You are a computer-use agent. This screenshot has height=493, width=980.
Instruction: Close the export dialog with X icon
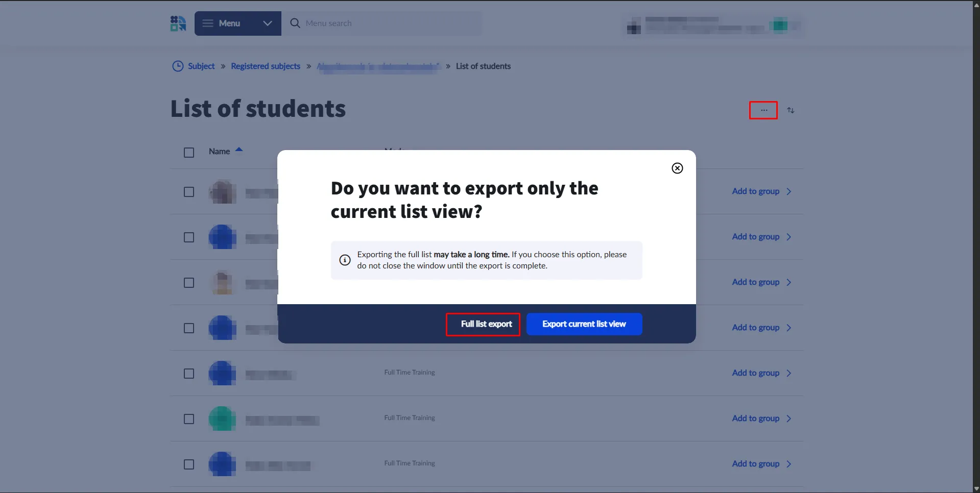pyautogui.click(x=677, y=168)
